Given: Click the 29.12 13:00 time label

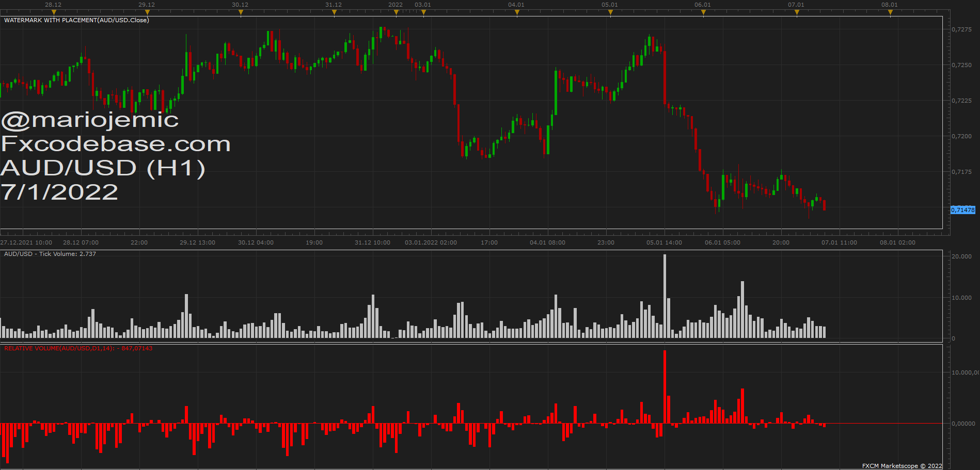Looking at the screenshot, I should tap(197, 242).
